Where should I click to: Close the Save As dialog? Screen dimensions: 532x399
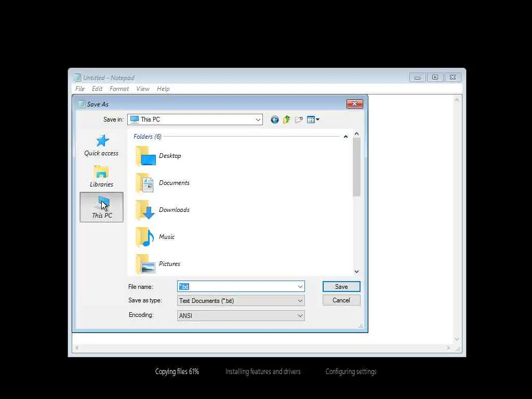pos(354,104)
